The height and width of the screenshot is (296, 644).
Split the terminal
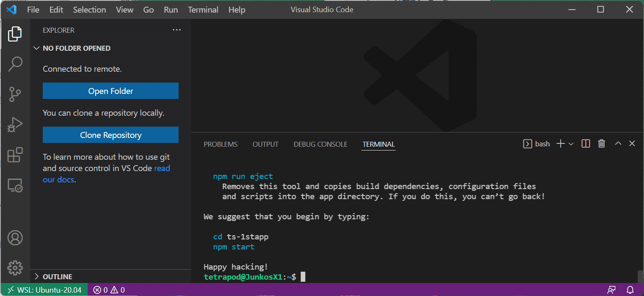[586, 143]
